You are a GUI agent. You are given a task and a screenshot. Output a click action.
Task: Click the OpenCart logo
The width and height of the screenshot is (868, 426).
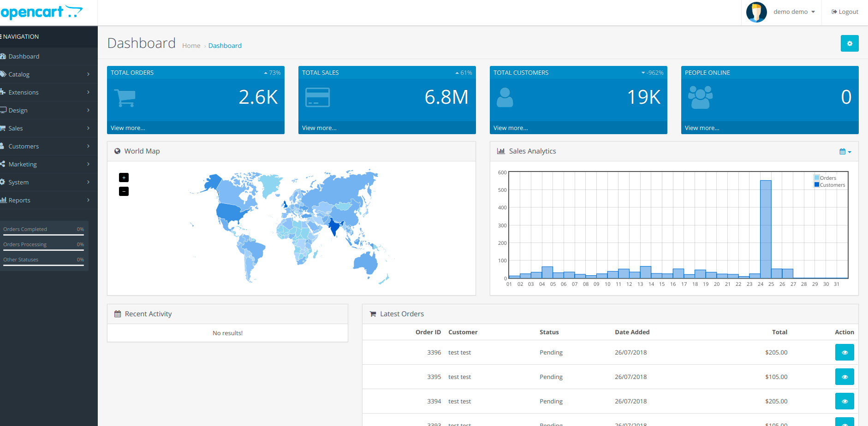42,12
